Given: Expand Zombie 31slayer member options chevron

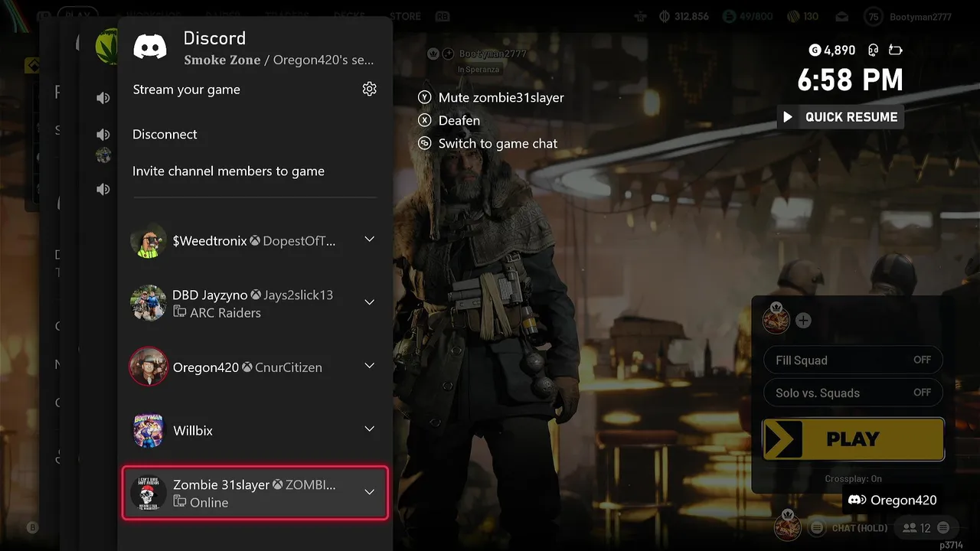Looking at the screenshot, I should (x=369, y=492).
